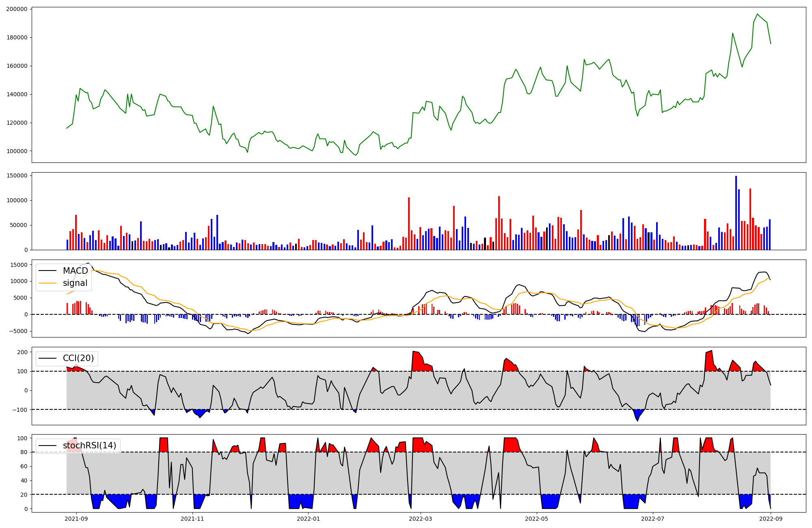Screen dimensions: 812x528
Task: Click the MACD legend label
Action: tap(75, 271)
